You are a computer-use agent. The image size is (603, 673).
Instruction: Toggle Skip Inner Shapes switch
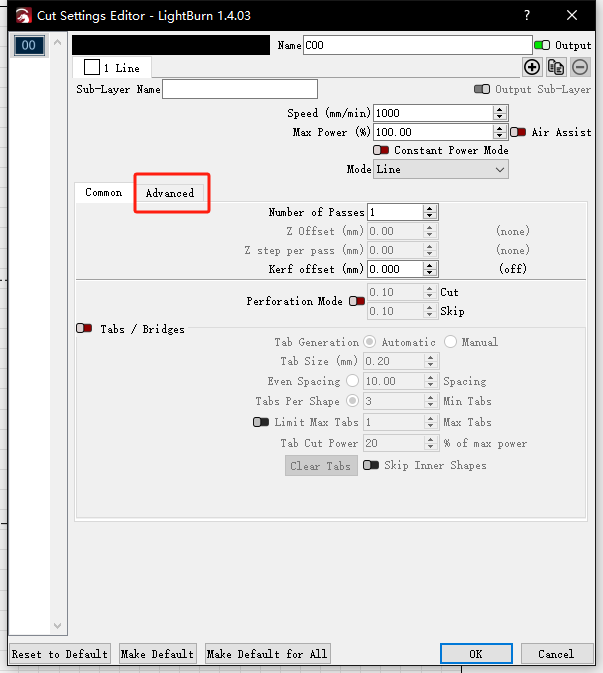coord(371,465)
